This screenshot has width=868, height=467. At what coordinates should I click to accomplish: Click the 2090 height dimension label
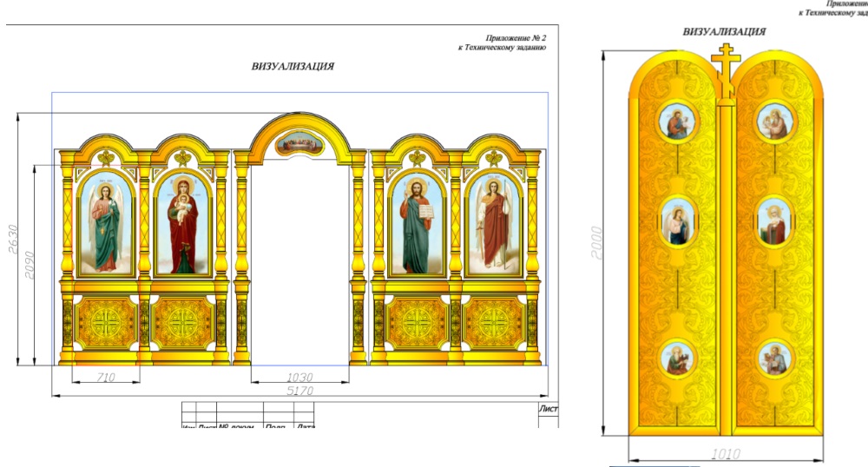pos(29,265)
